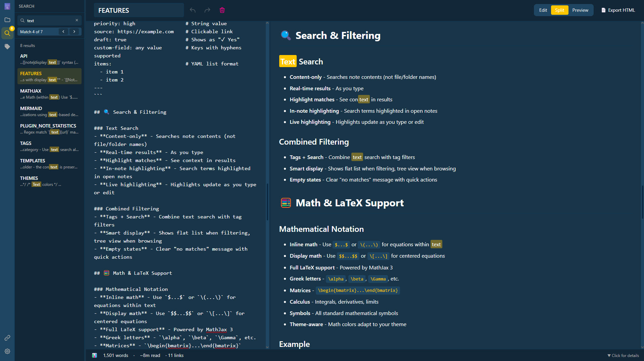Screen dimensions: 644x361
Task: Click the SEARCH panel header
Action: [x=27, y=6]
